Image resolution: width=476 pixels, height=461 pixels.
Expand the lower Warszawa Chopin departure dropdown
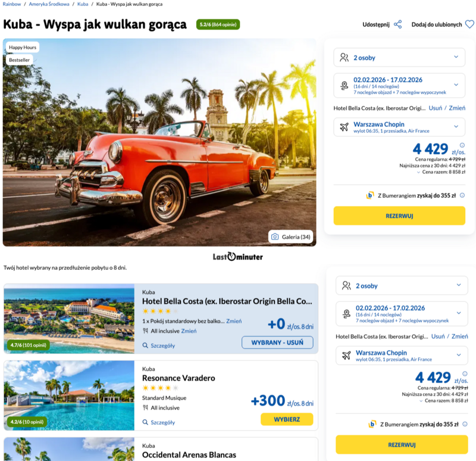tap(402, 355)
